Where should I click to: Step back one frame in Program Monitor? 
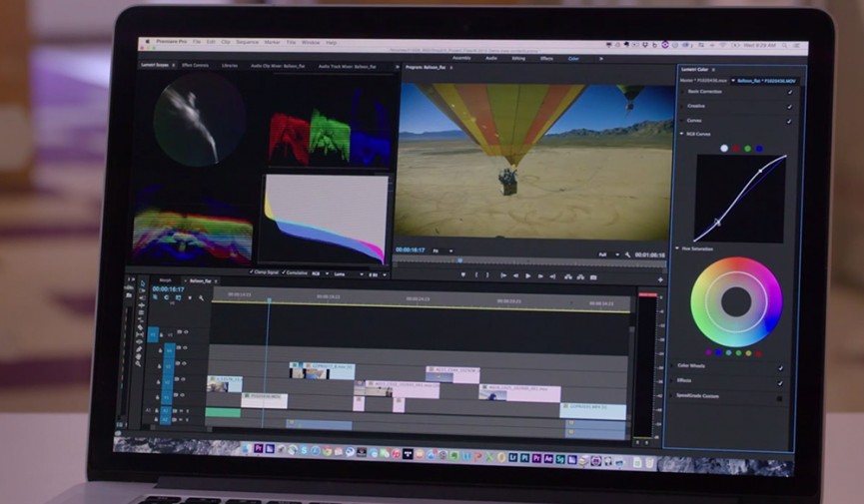[x=515, y=276]
